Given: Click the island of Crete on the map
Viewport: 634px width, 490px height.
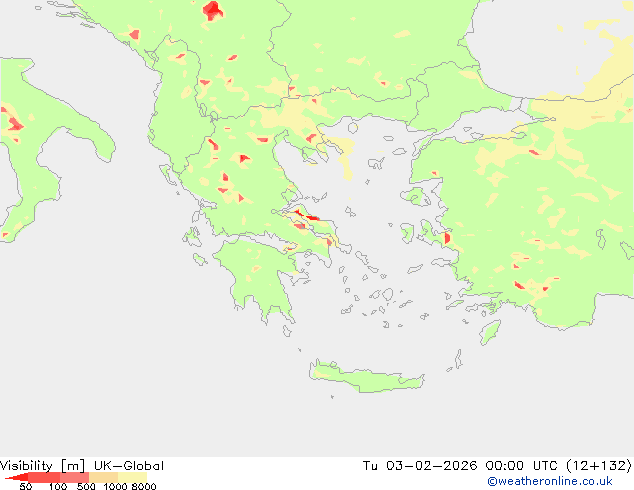Looking at the screenshot, I should 366,378.
